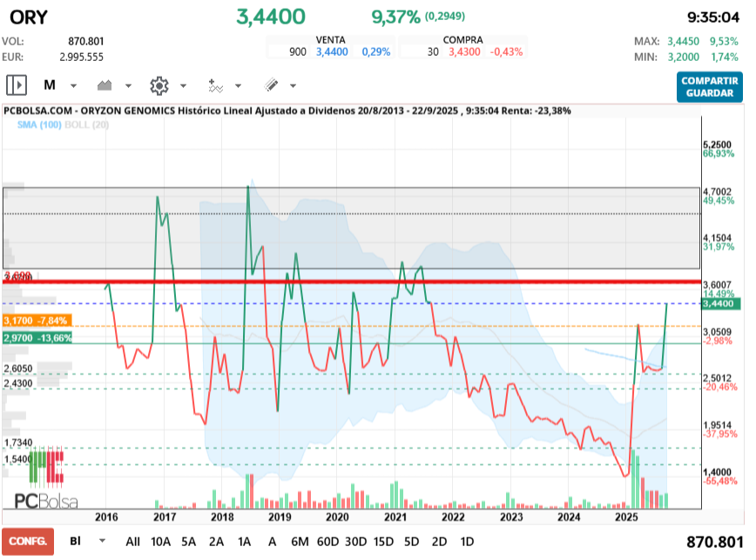Expand the pencil drawing tools dropdown
The width and height of the screenshot is (756, 560).
click(293, 86)
